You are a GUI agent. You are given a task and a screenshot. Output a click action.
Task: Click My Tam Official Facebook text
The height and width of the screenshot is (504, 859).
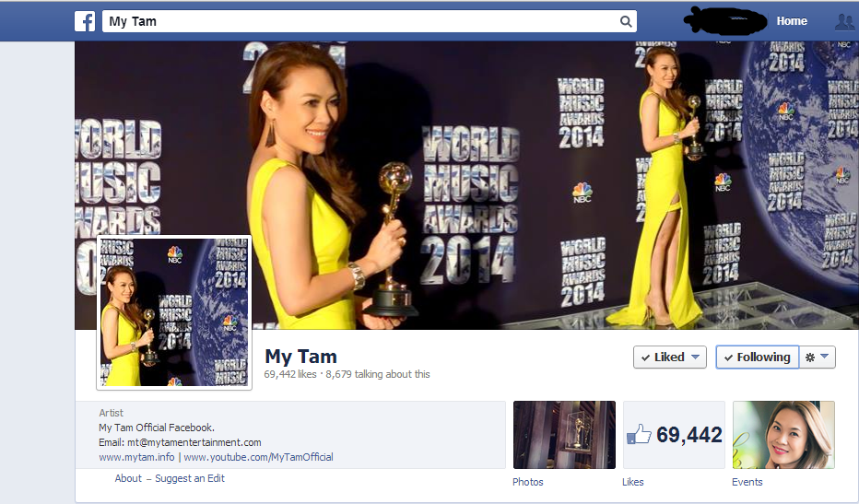(157, 428)
